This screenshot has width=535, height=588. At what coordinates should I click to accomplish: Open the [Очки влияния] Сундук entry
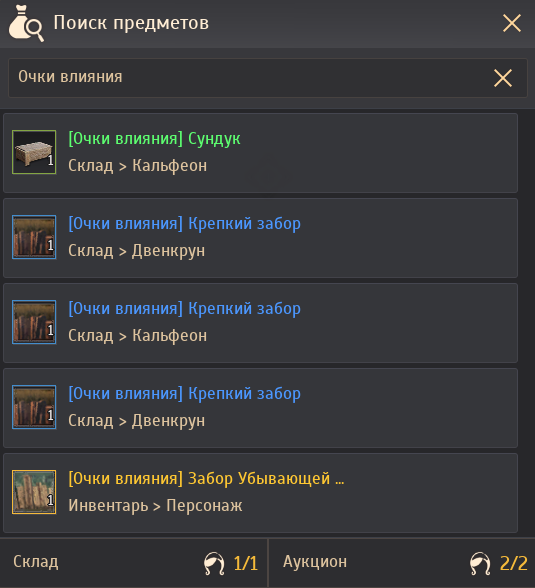point(260,153)
